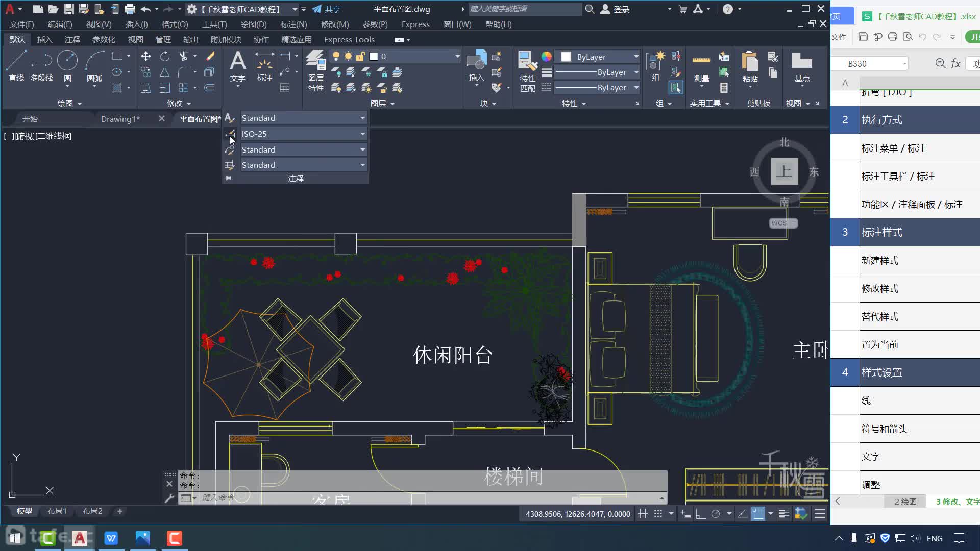Click the Rotate tool icon
The height and width of the screenshot is (551, 980).
[x=165, y=56]
